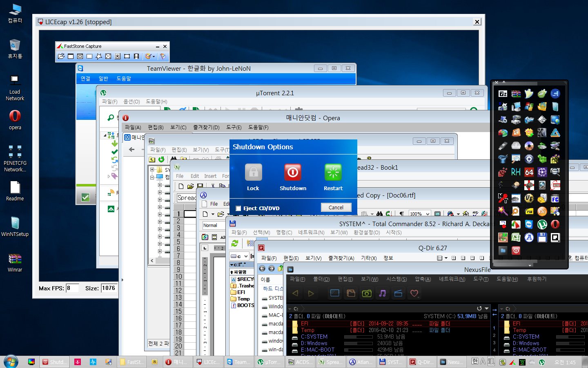Expand the SY root tree node in ACDSee
Viewport: 588px width, 368px height.
[152, 170]
